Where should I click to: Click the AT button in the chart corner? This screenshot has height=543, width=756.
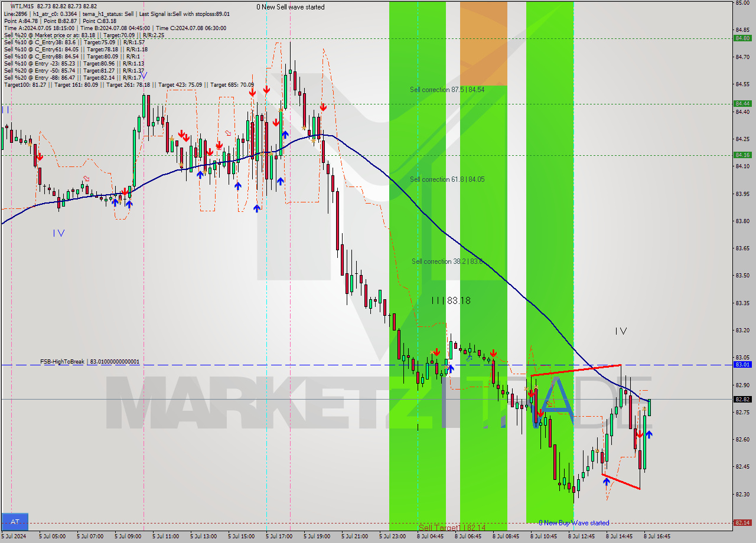[15, 521]
